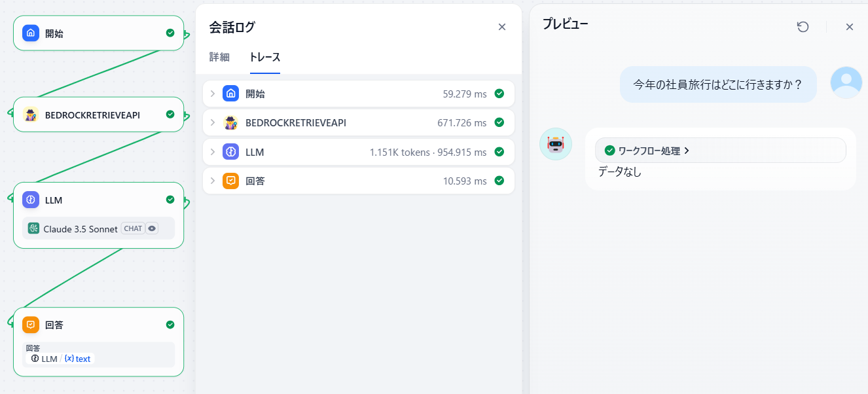The height and width of the screenshot is (394, 868).
Task: Click the user avatar in preview chat
Action: click(846, 82)
